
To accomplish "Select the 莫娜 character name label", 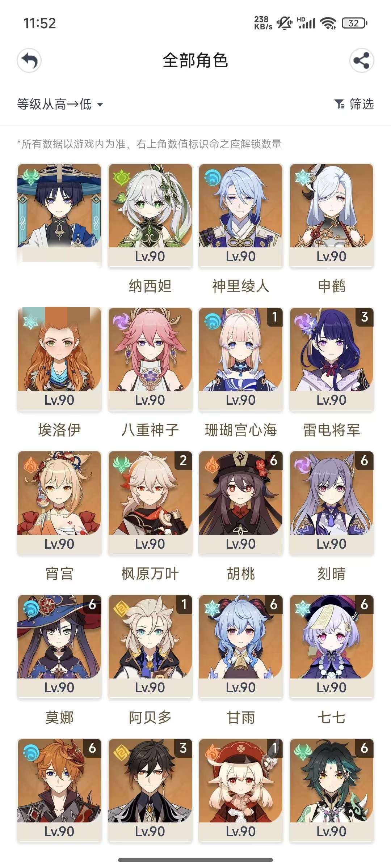I will 59,718.
